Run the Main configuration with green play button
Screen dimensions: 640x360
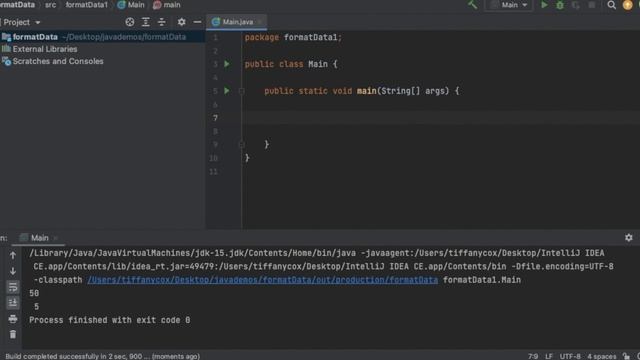tap(544, 5)
